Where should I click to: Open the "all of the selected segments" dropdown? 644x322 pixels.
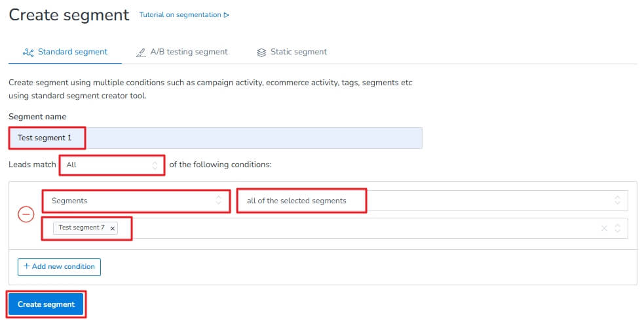(x=432, y=201)
